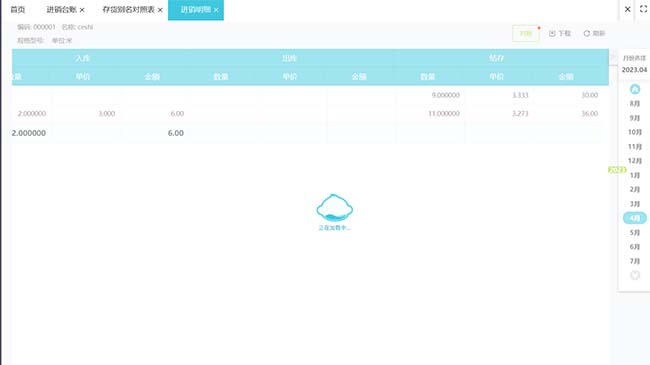Image resolution: width=650 pixels, height=365 pixels.
Task: Click the print button with the red dot
Action: pos(526,34)
